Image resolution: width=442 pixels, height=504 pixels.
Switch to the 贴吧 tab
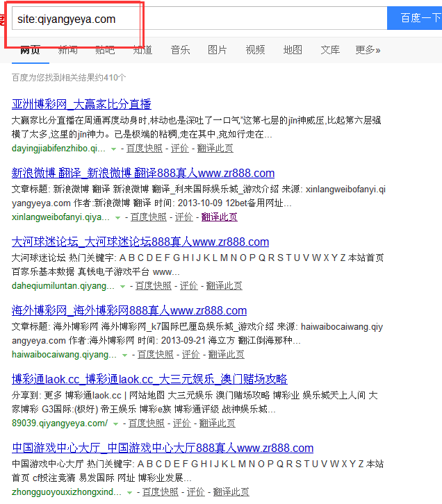pos(105,50)
